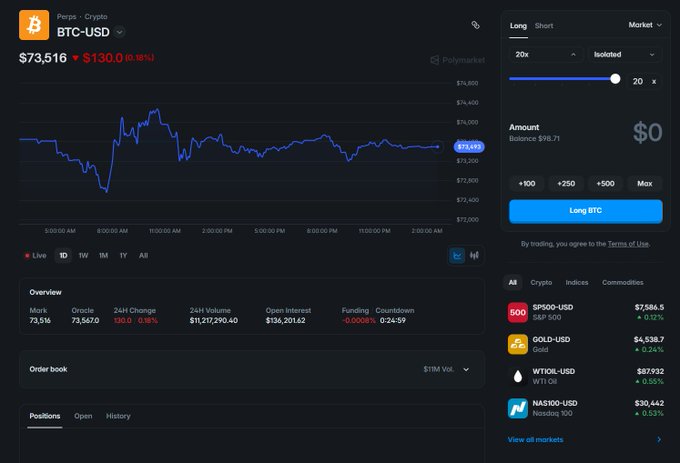Screen dimensions: 680x463
Task: Click the $0 amount field
Action: (x=647, y=133)
